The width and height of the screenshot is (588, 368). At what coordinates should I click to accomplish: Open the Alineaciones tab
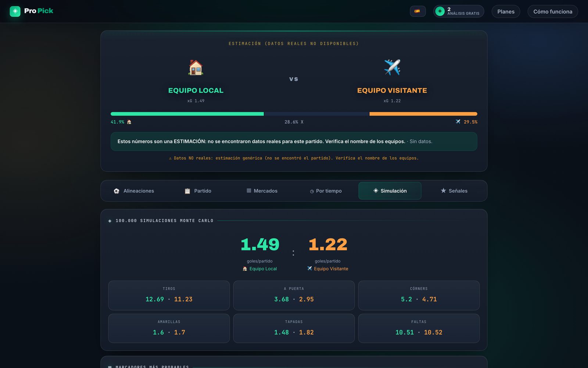click(x=134, y=191)
